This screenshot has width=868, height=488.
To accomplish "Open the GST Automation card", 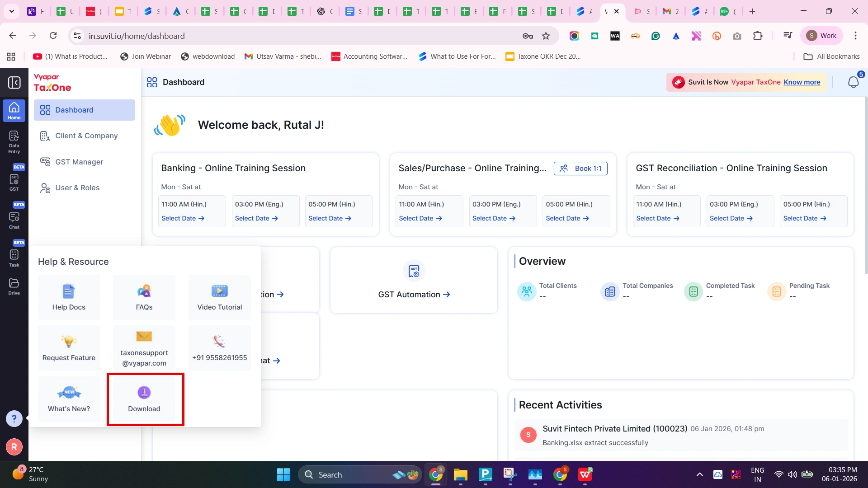I will (414, 294).
